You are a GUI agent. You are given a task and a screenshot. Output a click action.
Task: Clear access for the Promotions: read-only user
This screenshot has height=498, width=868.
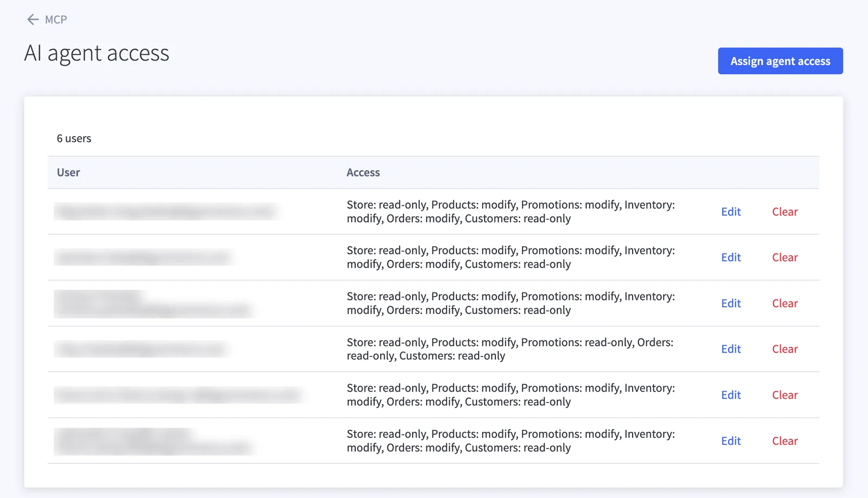point(785,349)
